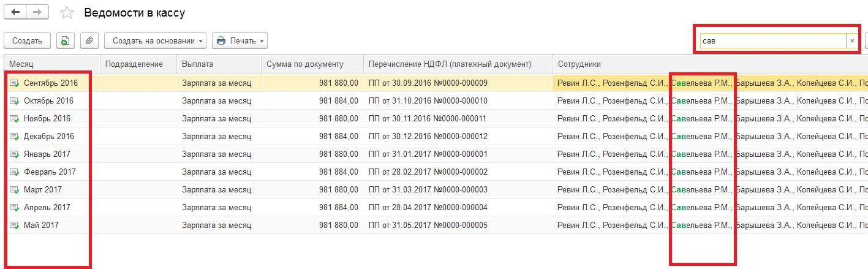This screenshot has width=868, height=269.
Task: Click the document icon for Май 2017
Action: [x=15, y=225]
